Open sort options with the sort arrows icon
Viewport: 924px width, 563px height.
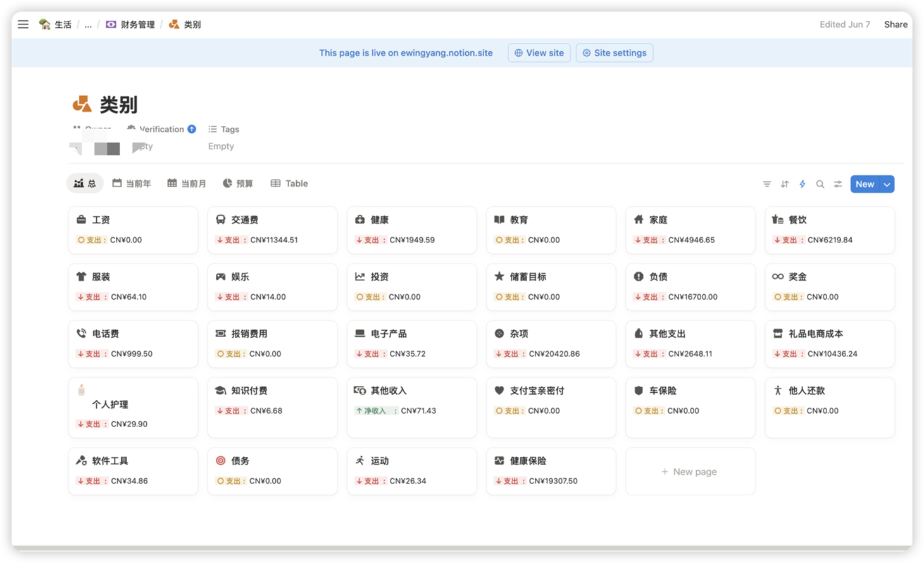click(784, 183)
